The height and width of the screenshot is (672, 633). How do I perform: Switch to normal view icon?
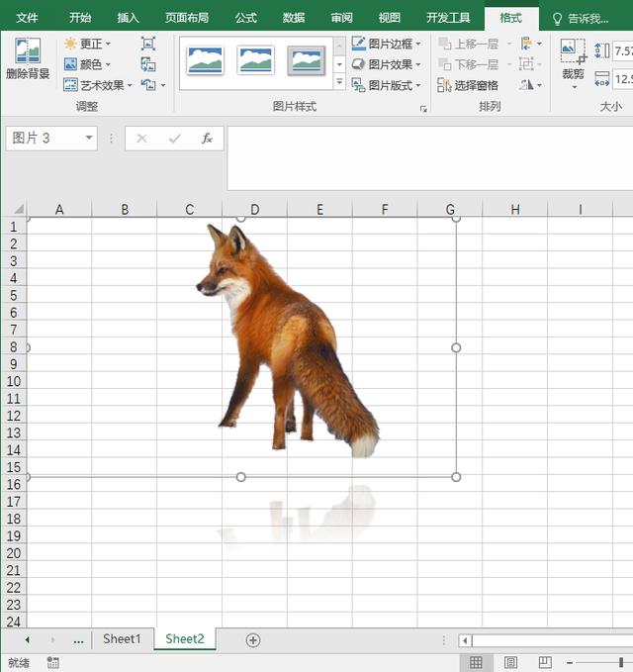pyautogui.click(x=476, y=662)
